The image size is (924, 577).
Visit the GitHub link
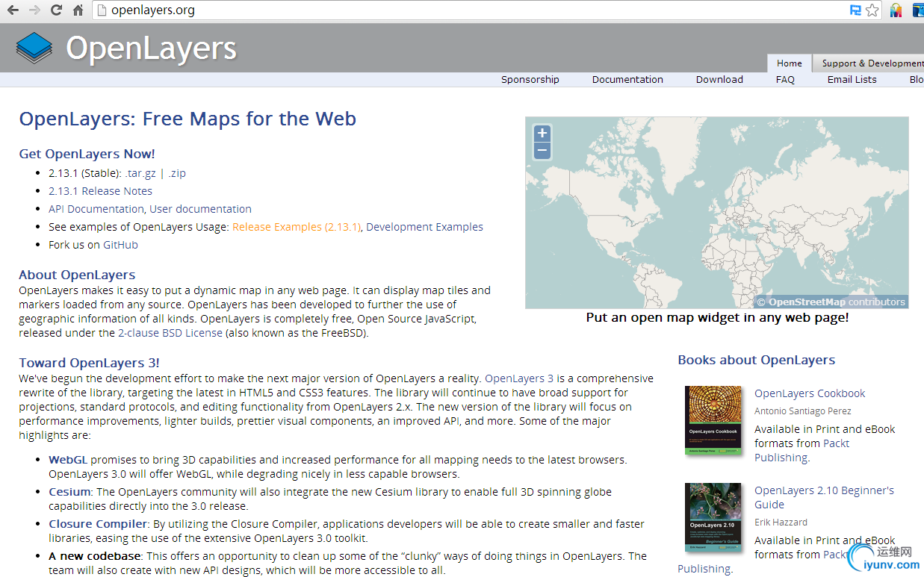120,245
